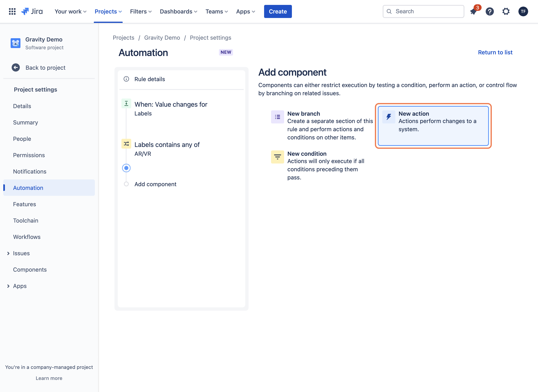The height and width of the screenshot is (392, 538).
Task: Click the New condition filter icon
Action: pyautogui.click(x=277, y=157)
